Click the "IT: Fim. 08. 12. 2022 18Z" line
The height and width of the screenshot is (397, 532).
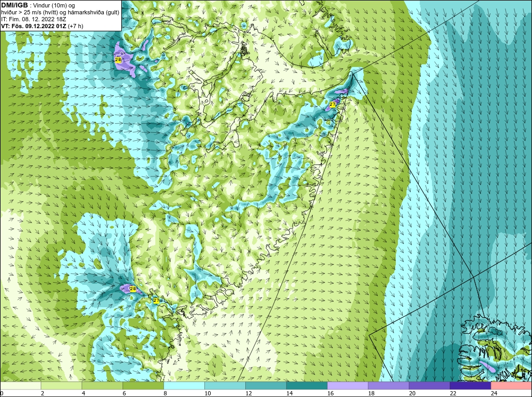(x=34, y=19)
